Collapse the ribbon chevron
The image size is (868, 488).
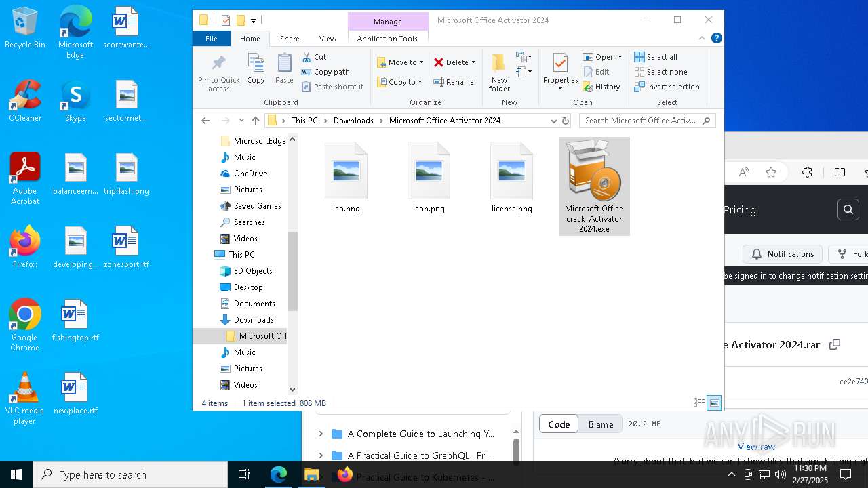point(702,39)
